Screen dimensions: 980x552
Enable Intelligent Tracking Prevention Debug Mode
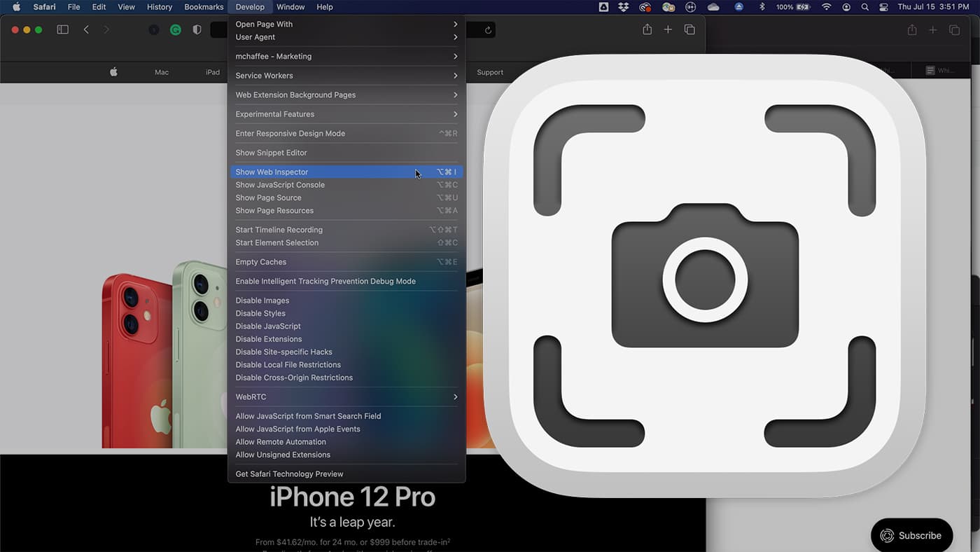(325, 281)
